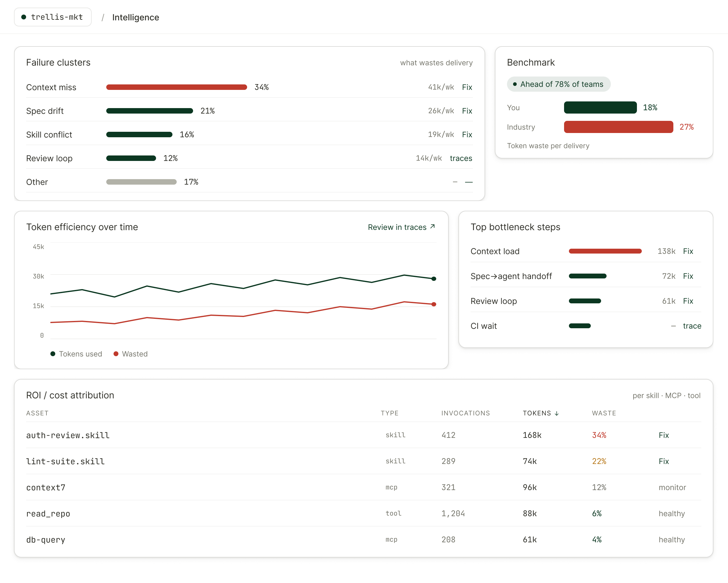
Task: Click Fix for Spec→agent handoff step
Action: tap(688, 276)
